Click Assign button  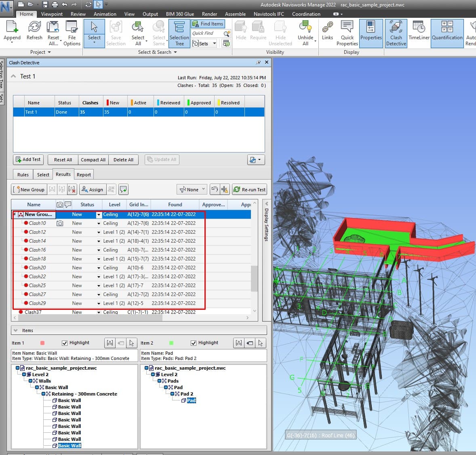[x=93, y=189]
